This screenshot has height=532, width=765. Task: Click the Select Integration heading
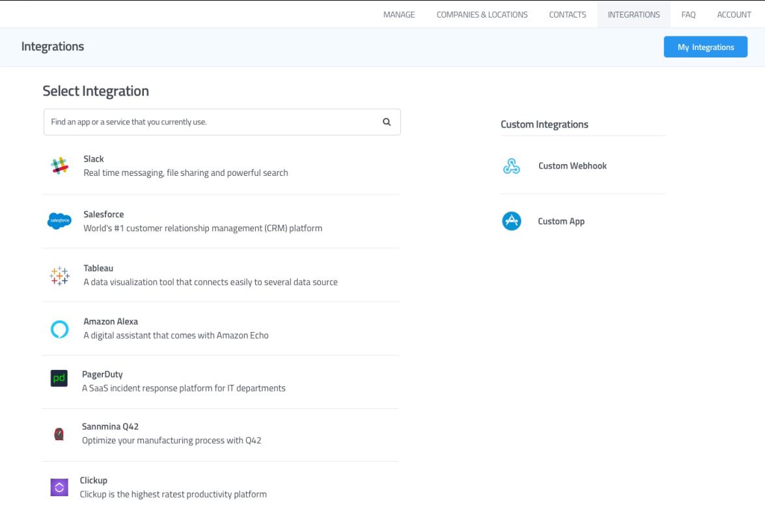pos(96,91)
